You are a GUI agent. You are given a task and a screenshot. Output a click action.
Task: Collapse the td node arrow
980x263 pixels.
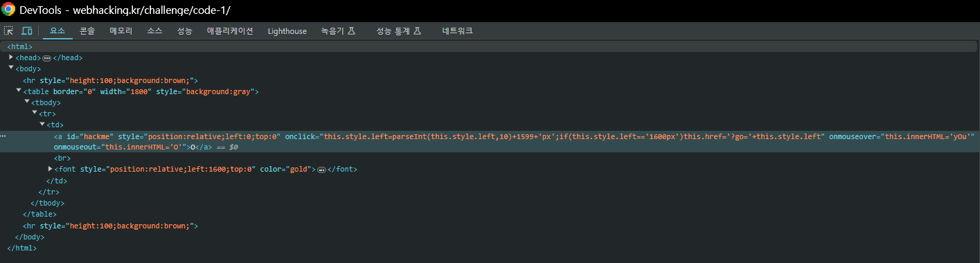(42, 124)
